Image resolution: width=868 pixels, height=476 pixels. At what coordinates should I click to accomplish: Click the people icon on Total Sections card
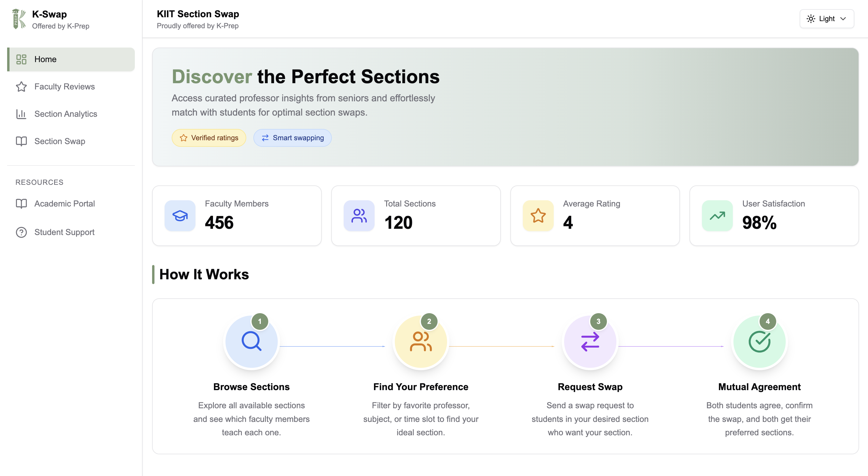click(359, 216)
